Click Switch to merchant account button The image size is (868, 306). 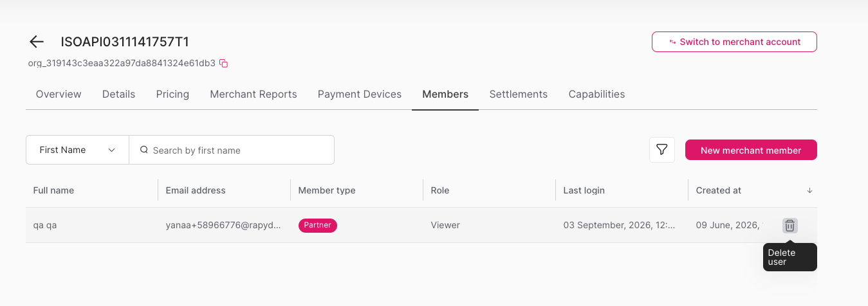[734, 42]
